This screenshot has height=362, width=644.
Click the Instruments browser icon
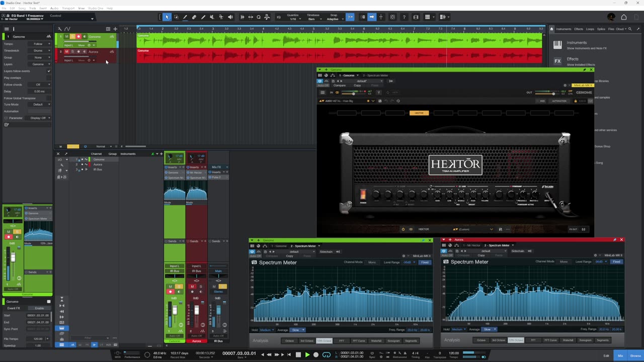(x=557, y=45)
